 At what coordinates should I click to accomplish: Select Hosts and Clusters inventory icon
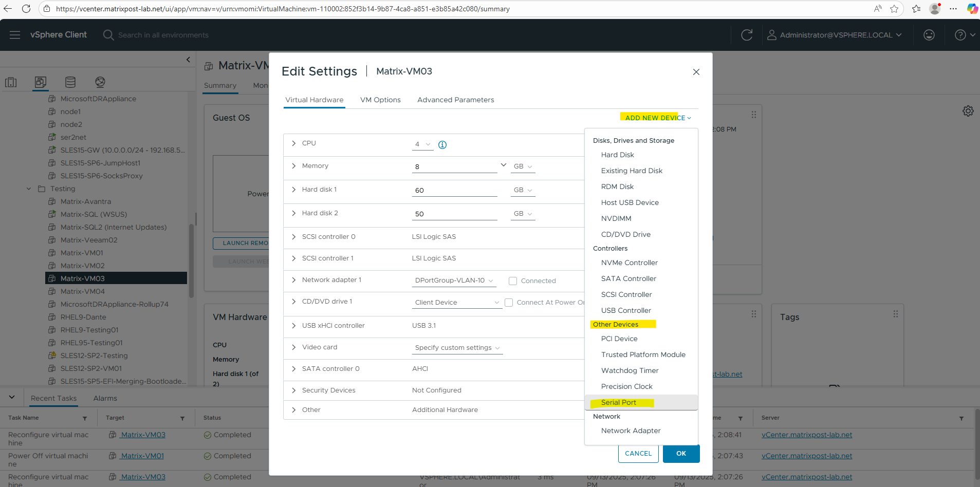pyautogui.click(x=11, y=82)
